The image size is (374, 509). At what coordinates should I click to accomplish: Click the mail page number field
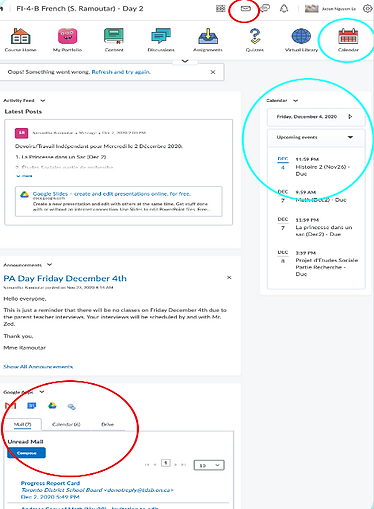[x=166, y=463]
